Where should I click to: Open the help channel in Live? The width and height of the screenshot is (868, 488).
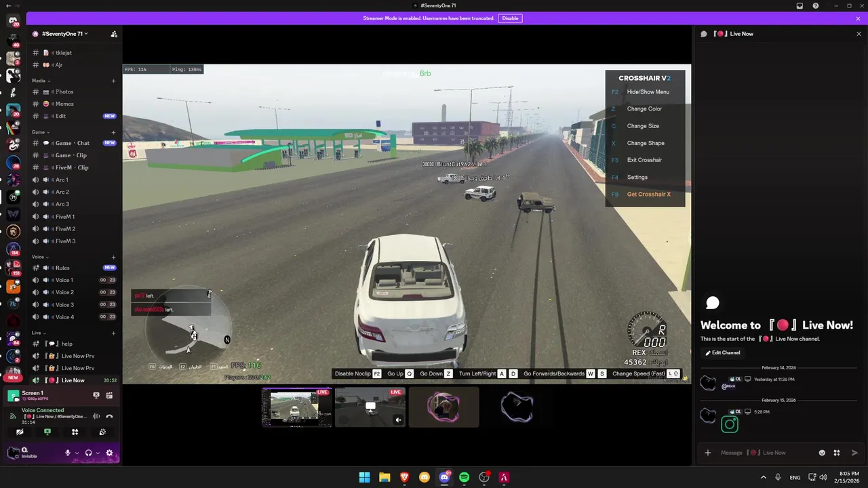[x=74, y=344]
